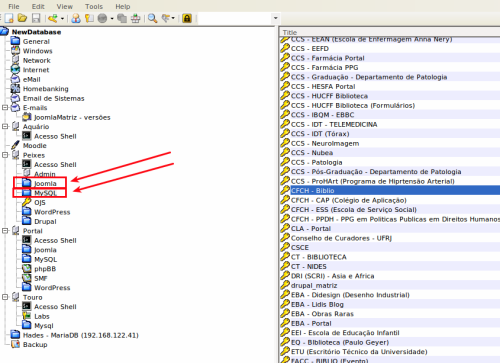Screen dimensions: 500x363
Task: Click the Copy Password key icon
Action: pyautogui.click(x=89, y=18)
